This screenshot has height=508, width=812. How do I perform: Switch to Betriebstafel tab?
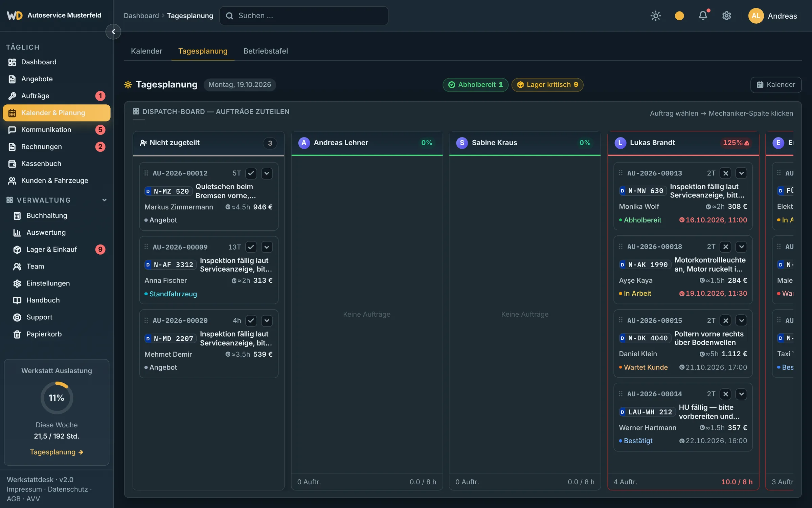click(266, 51)
